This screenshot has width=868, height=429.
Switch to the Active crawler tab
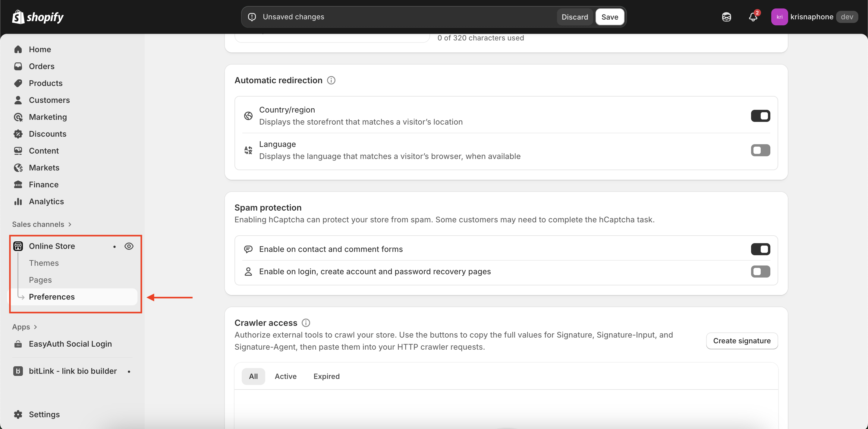coord(285,377)
